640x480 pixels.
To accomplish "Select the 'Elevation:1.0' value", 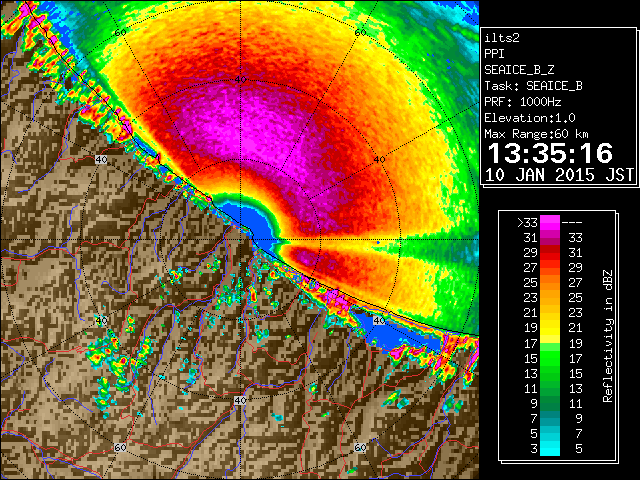I will [x=530, y=118].
